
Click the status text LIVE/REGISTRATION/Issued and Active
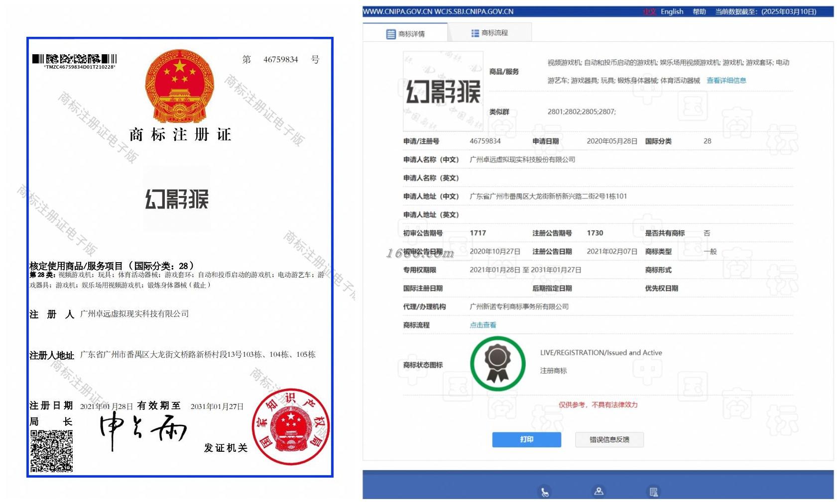[x=601, y=353]
